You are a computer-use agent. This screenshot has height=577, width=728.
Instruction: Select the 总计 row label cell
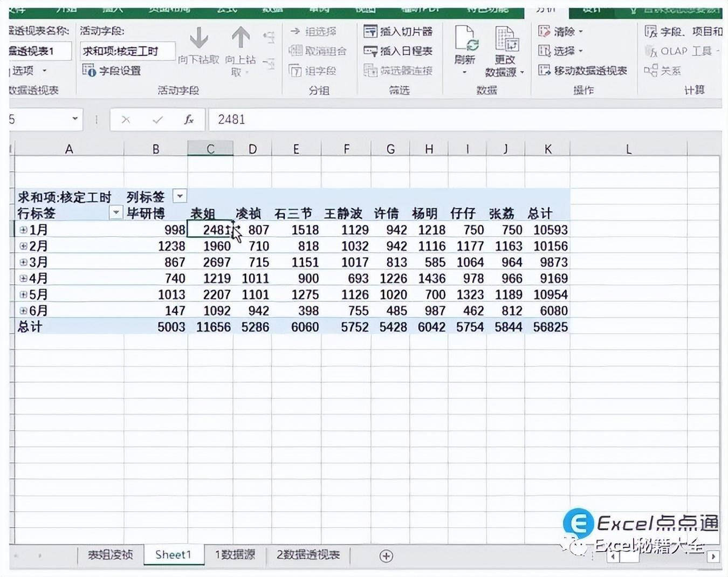tap(69, 327)
